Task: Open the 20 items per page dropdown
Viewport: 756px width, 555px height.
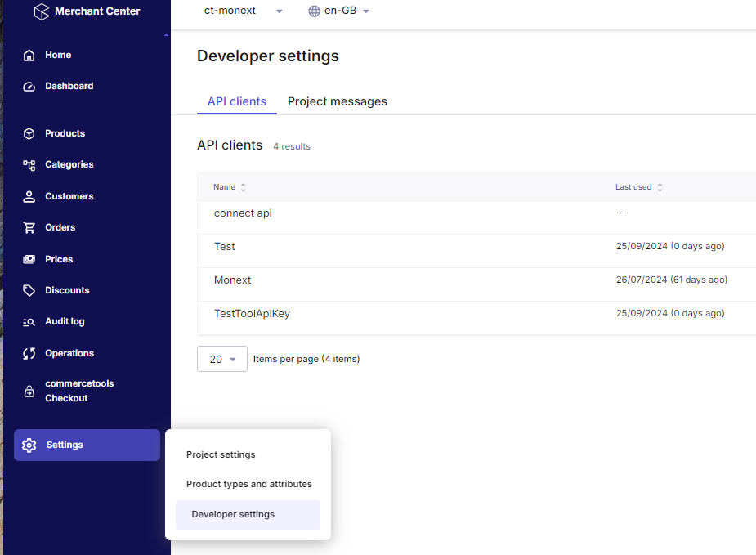Action: 221,359
